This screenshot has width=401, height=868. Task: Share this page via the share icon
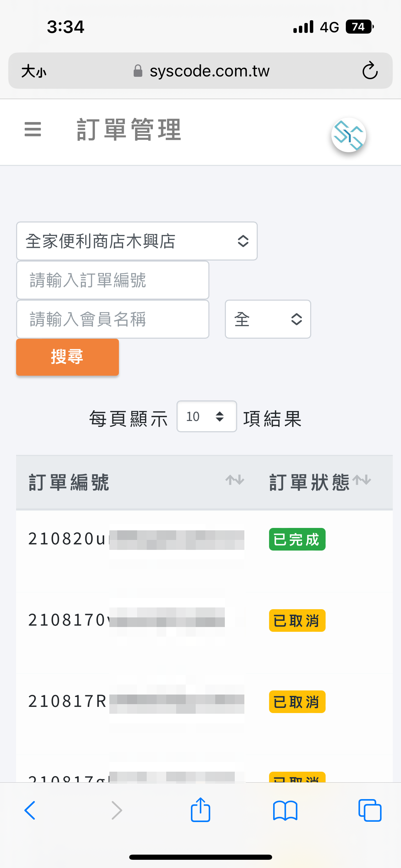coord(200,810)
